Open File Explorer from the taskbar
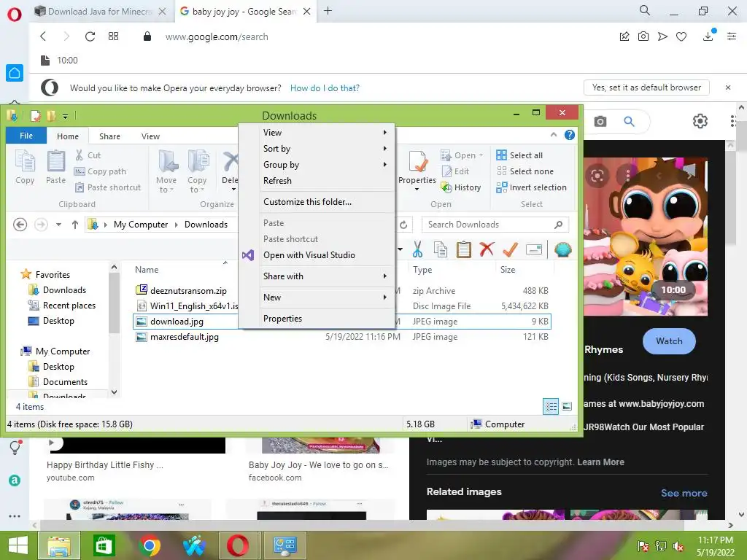Viewport: 747px width, 560px height. point(59,545)
